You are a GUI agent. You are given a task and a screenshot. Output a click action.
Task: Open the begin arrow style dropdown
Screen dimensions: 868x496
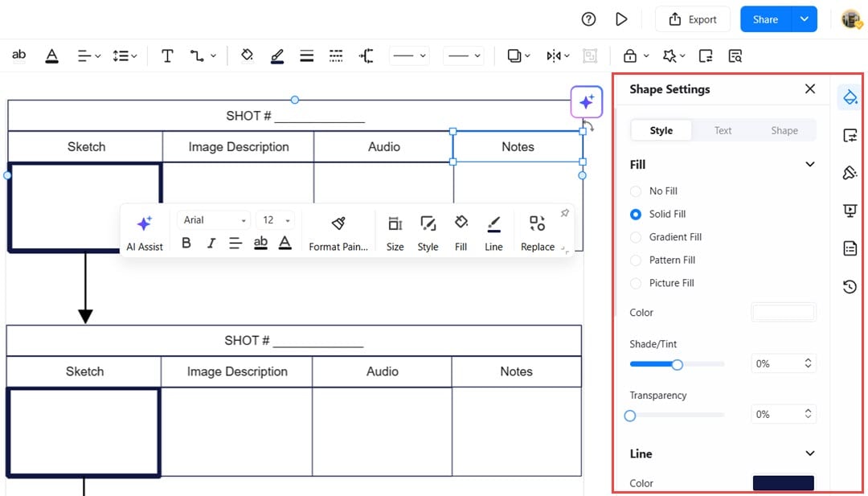click(x=409, y=56)
